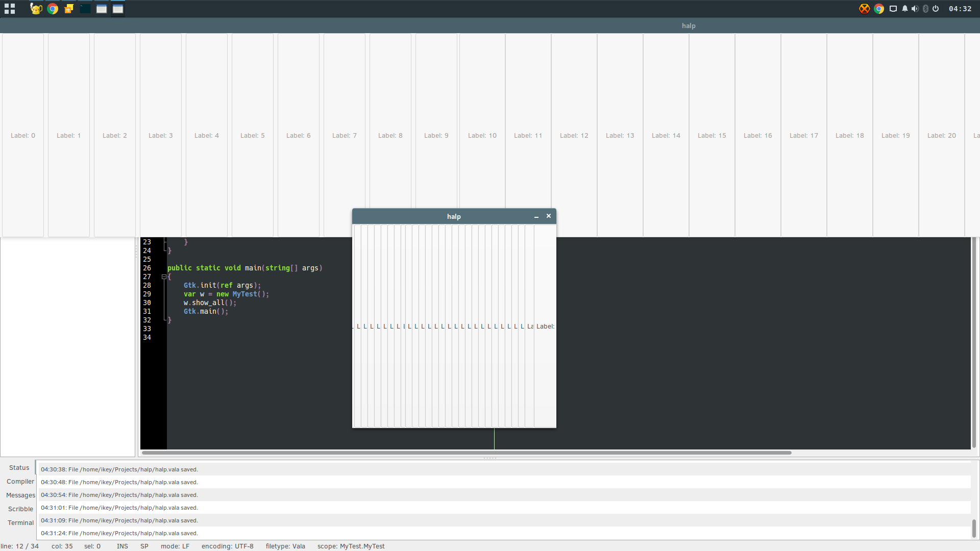Open the applications menu grid icon

[x=9, y=9]
